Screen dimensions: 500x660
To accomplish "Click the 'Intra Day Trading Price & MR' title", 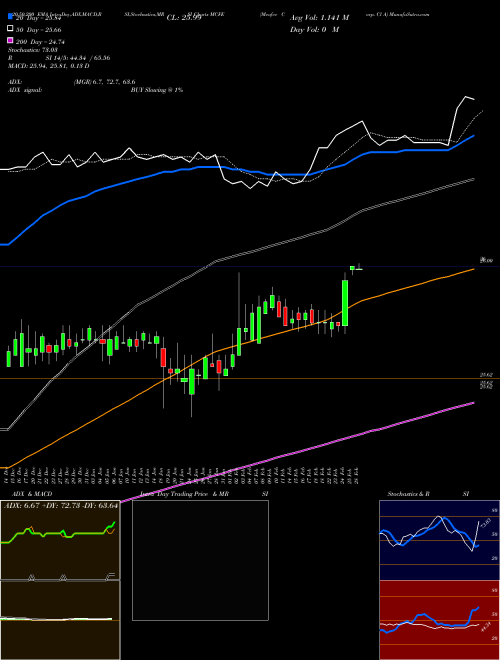I will point(184,494).
